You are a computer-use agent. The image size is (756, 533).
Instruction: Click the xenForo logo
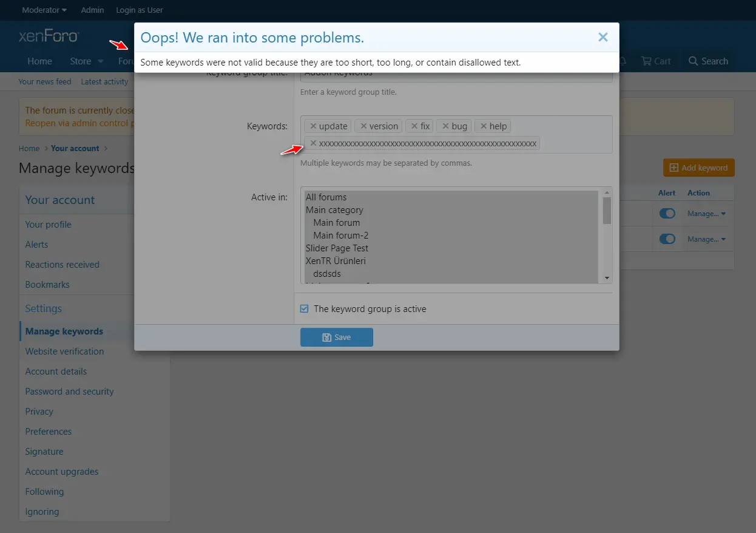tap(49, 36)
